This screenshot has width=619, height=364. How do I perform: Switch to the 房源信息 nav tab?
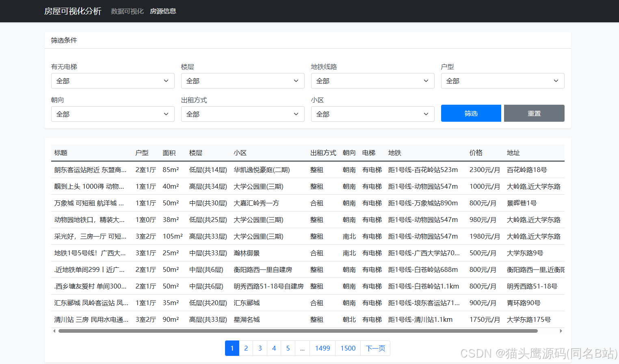(163, 11)
